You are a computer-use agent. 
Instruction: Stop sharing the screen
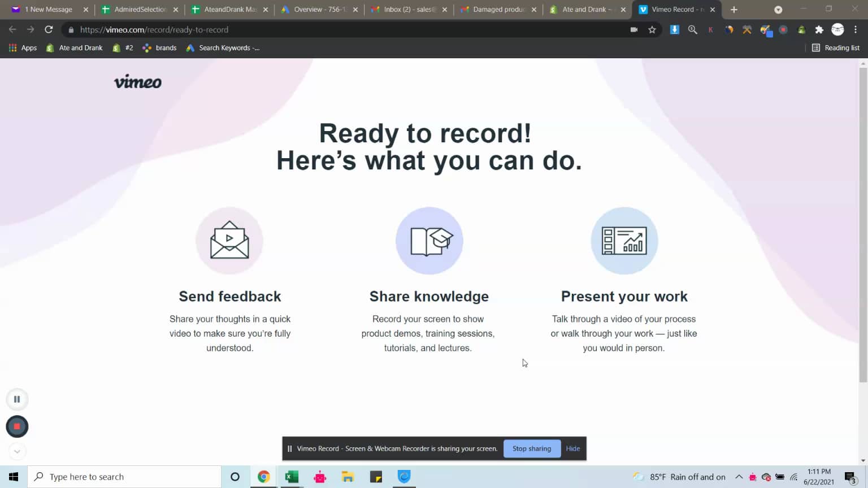click(532, 448)
